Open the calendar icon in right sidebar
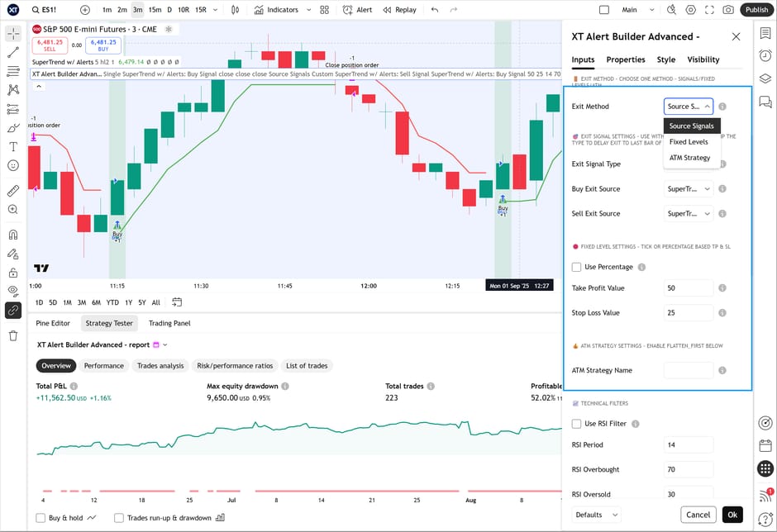777x532 pixels. coord(765,445)
